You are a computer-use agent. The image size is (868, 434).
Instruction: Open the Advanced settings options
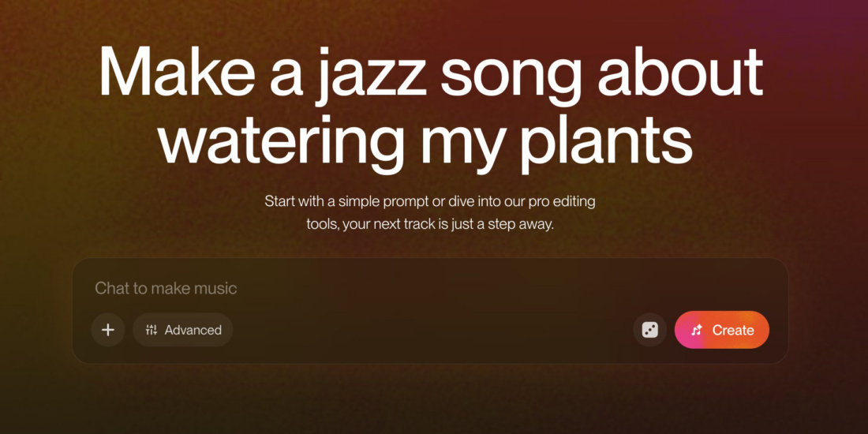coord(183,330)
